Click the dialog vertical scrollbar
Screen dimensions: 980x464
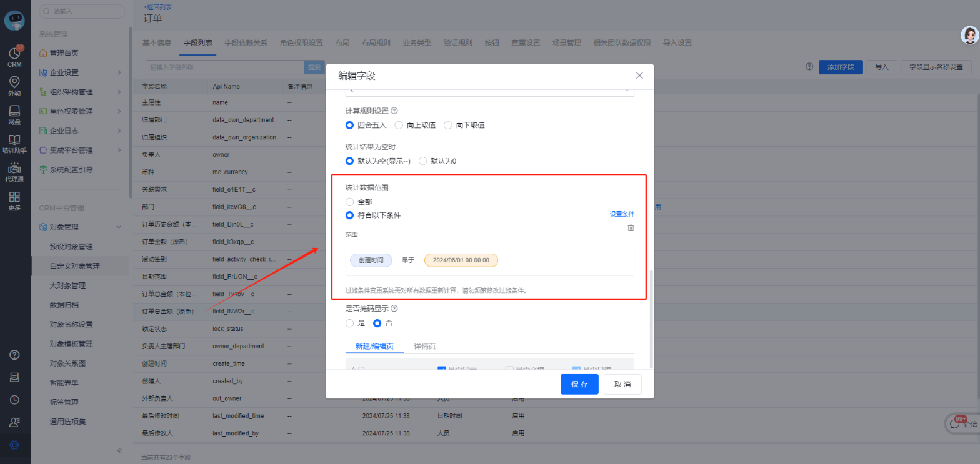pos(651,318)
